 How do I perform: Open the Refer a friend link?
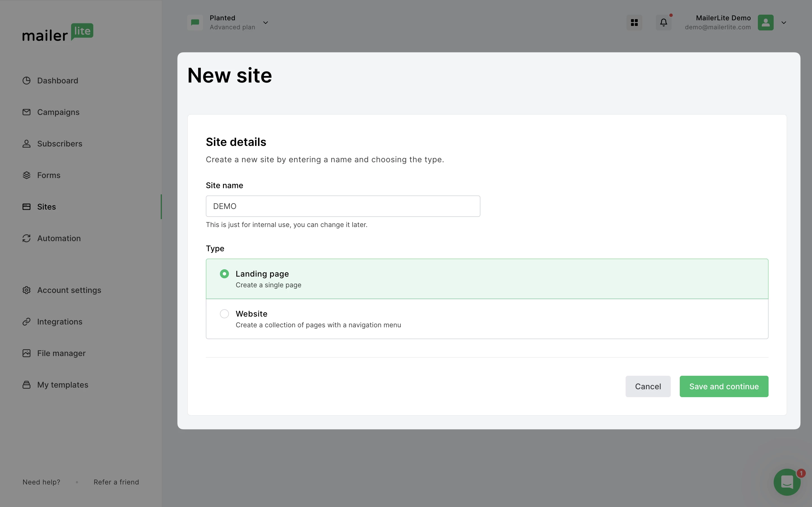[x=116, y=482]
